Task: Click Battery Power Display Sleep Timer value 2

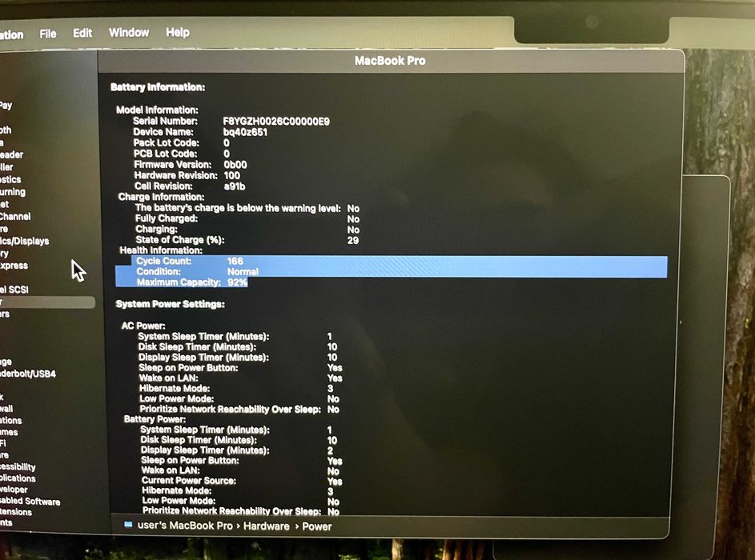Action: [x=331, y=450]
